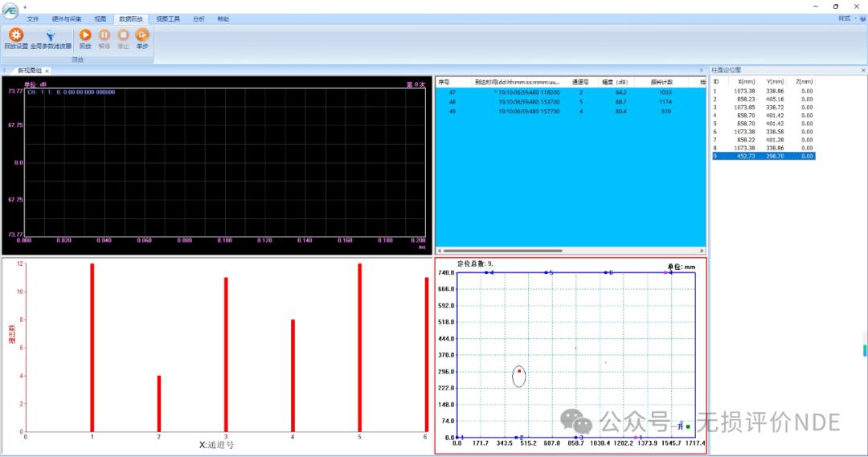
Task: Switch to the 硬件与采集 ribbon tab
Action: tap(66, 18)
